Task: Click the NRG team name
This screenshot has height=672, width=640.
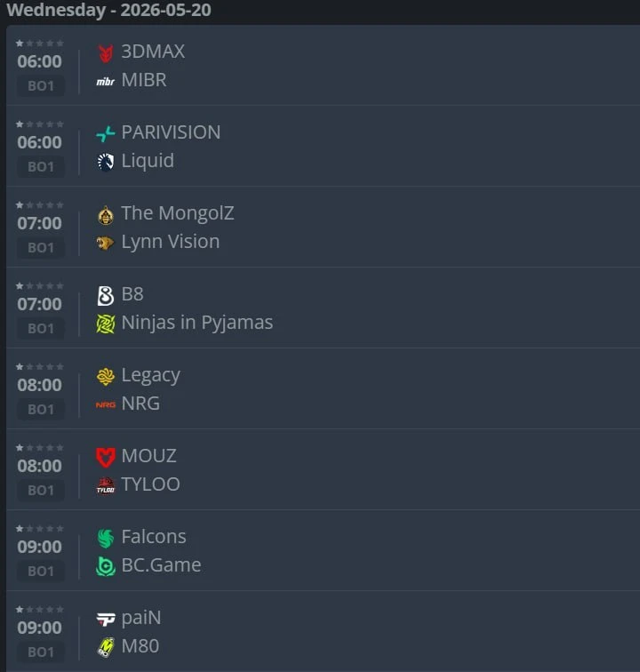Action: (x=140, y=404)
